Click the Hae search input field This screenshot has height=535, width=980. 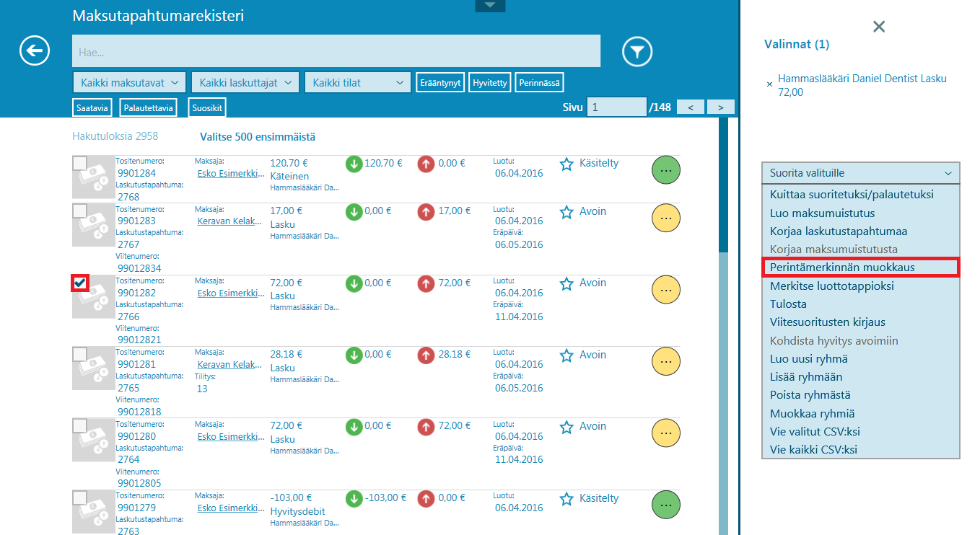pyautogui.click(x=336, y=52)
